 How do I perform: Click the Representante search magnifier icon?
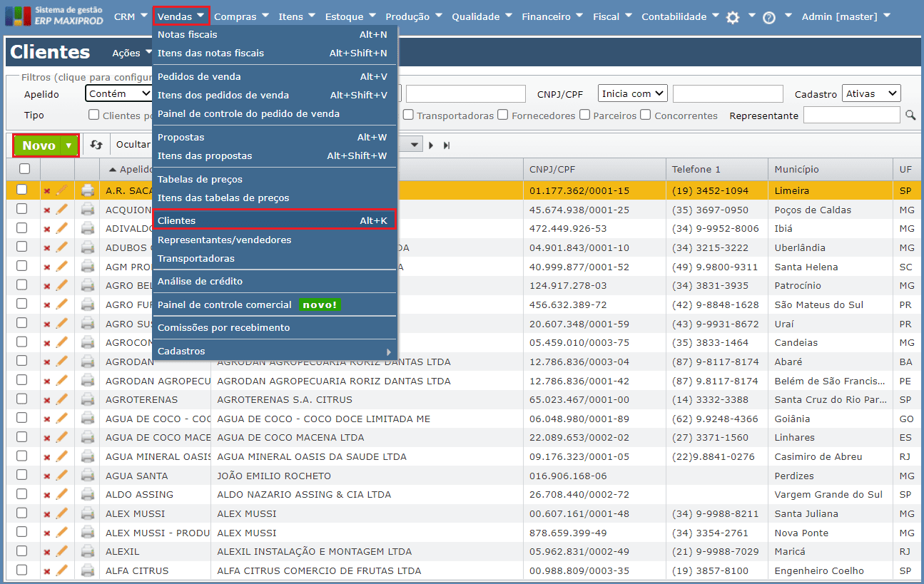[x=910, y=115]
